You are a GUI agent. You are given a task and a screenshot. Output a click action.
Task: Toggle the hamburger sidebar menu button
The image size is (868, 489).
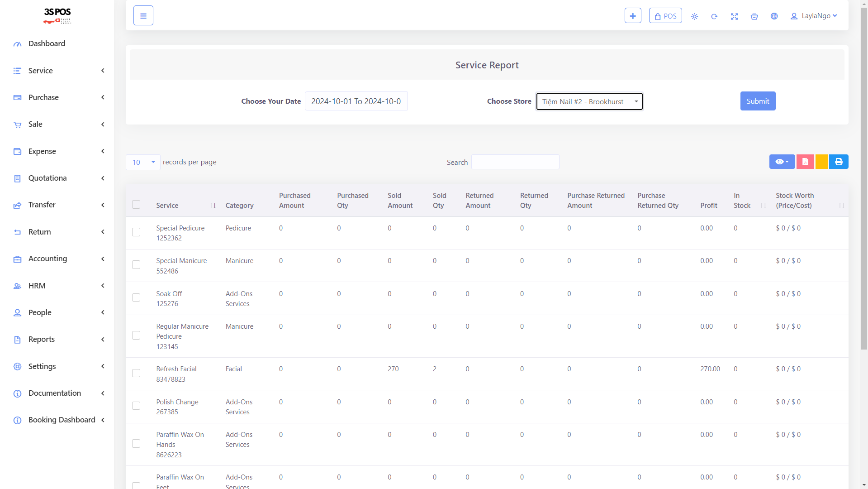(143, 16)
